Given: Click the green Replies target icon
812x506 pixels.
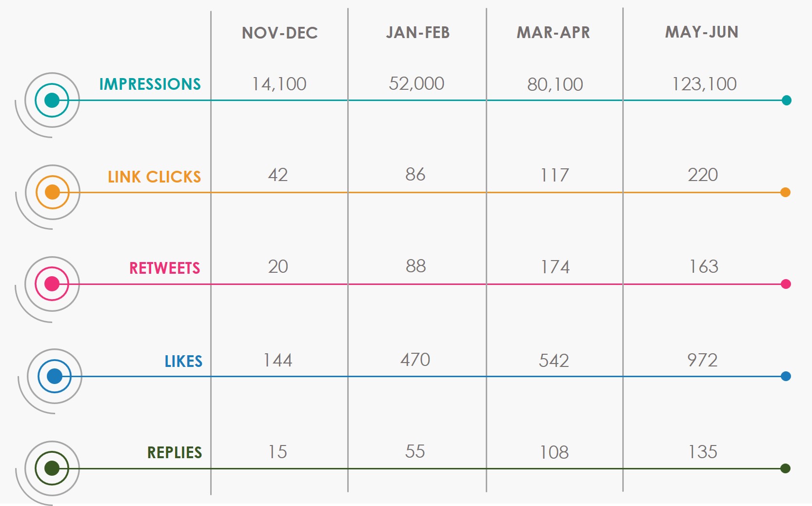Looking at the screenshot, I should click(x=52, y=468).
